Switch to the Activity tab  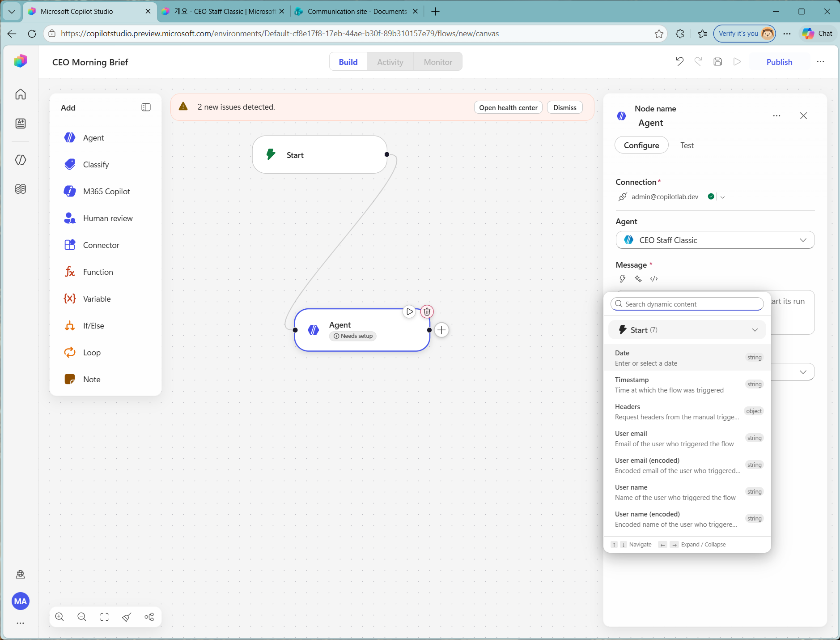coord(390,62)
